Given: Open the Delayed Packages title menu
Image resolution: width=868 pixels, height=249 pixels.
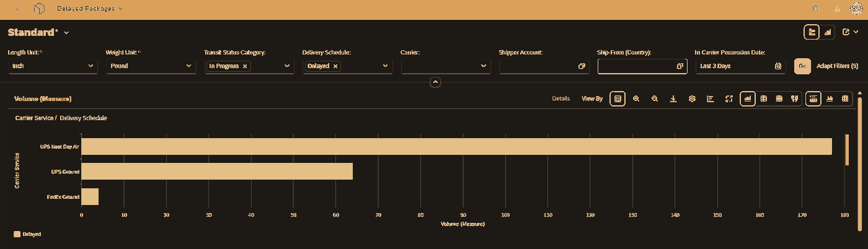Looking at the screenshot, I should point(90,9).
